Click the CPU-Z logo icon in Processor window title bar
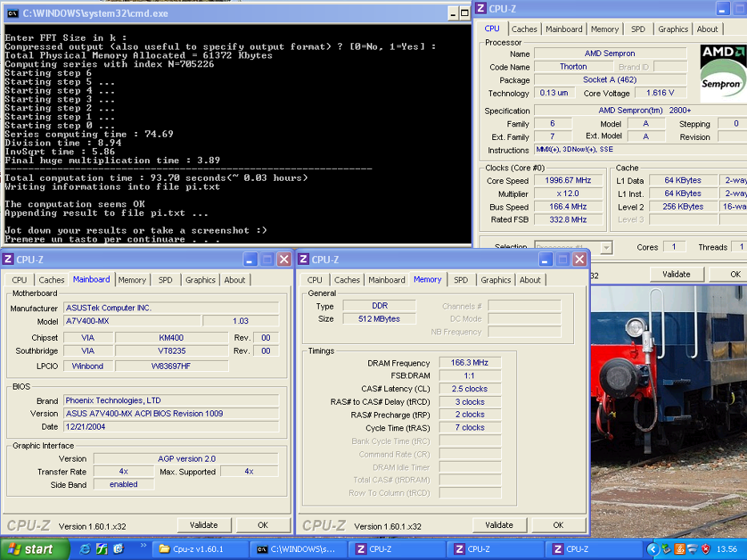Screen dimensions: 747x560 480,9
